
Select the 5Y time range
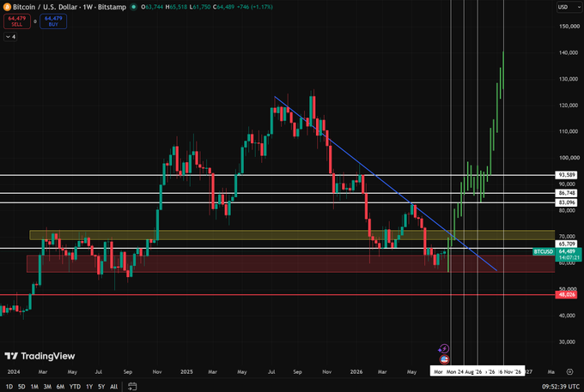101,386
